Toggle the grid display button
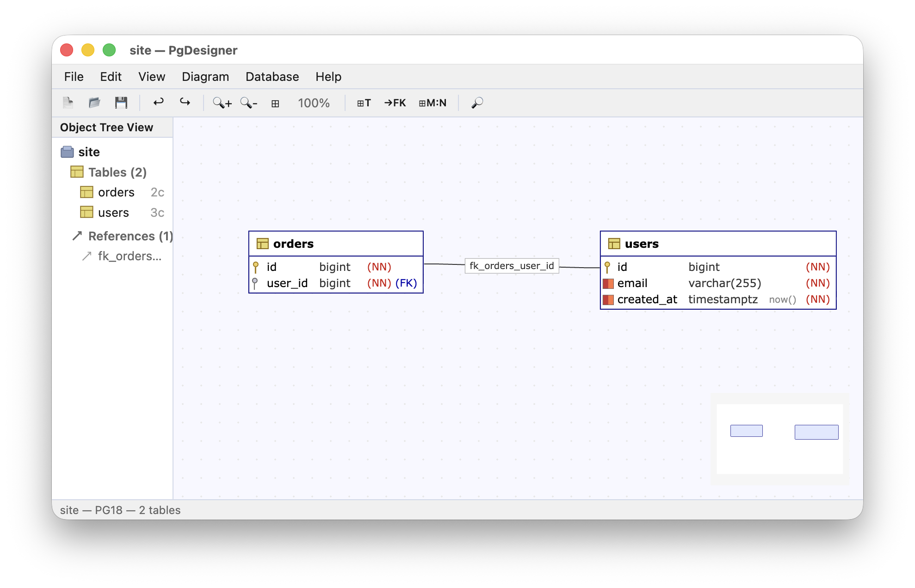The width and height of the screenshot is (915, 588). click(275, 103)
